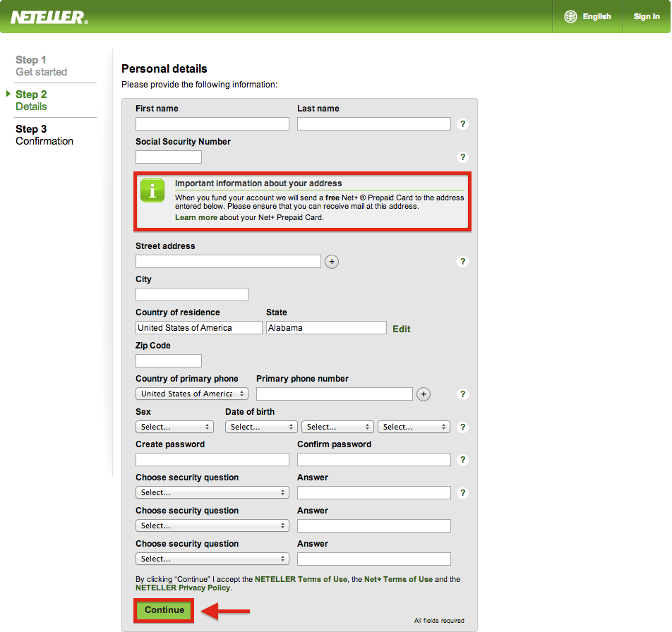Select Step 3 Confirmation
Viewport: 672px width, 632px height.
pos(44,135)
